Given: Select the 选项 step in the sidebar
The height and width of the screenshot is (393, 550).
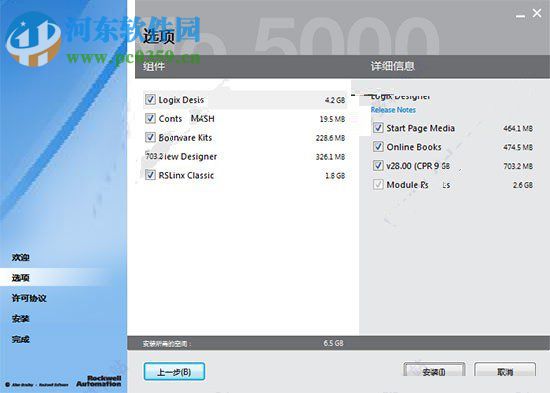Looking at the screenshot, I should pyautogui.click(x=21, y=278).
